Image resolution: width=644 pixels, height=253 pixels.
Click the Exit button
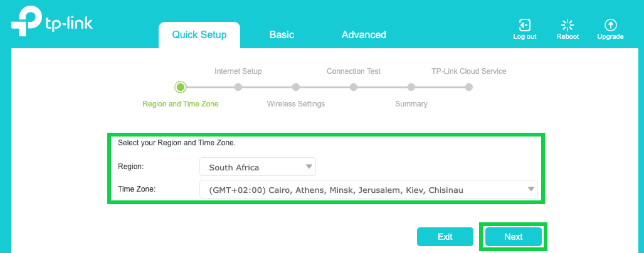(445, 237)
